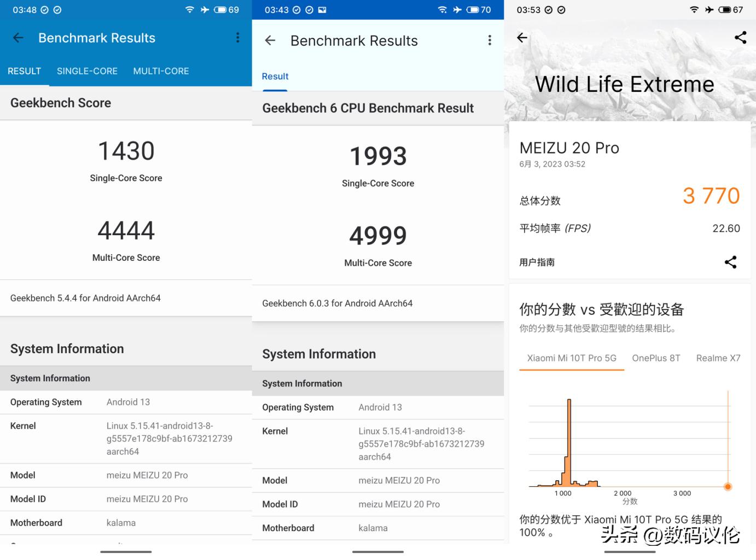This screenshot has height=560, width=756.
Task: Tap the battery indicator showing 67
Action: click(730, 10)
